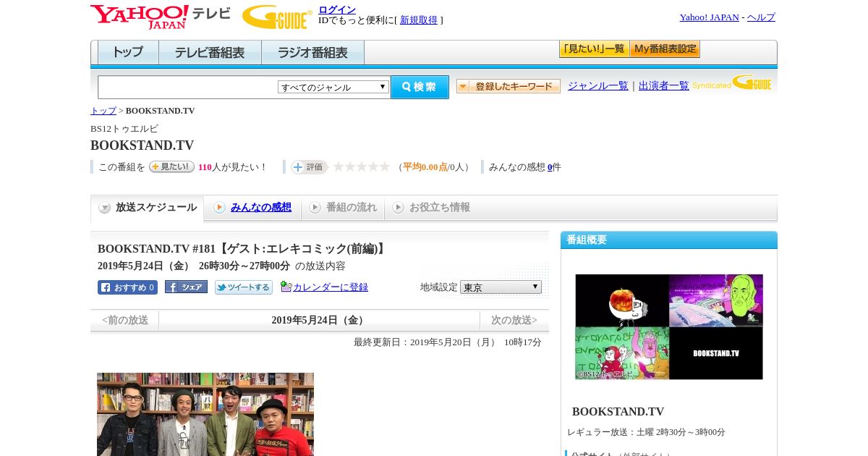Screen dimensions: 868x456
Task: Click the 番組概要 panel header
Action: (x=669, y=240)
